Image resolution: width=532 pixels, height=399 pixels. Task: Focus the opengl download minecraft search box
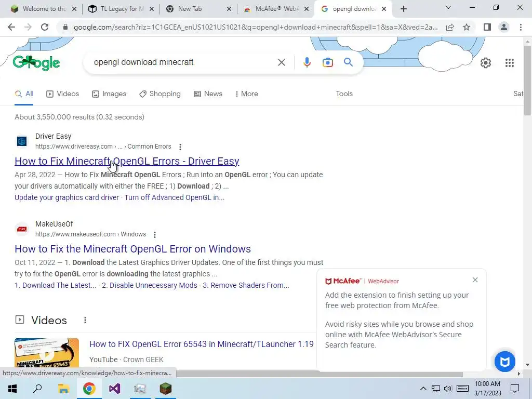tap(183, 62)
